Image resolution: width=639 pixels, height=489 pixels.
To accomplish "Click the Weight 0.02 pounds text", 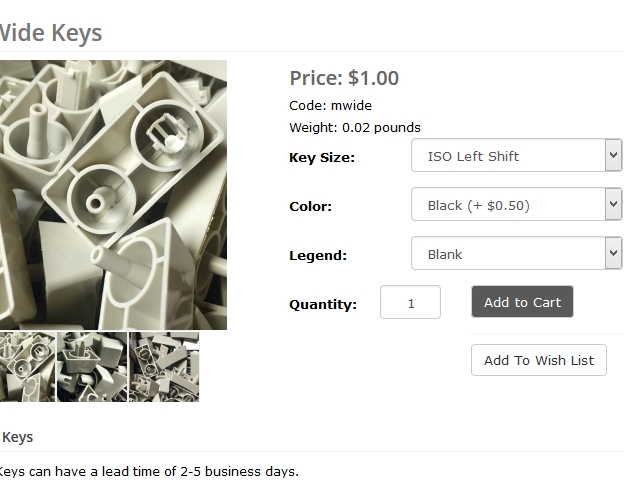I will (355, 127).
